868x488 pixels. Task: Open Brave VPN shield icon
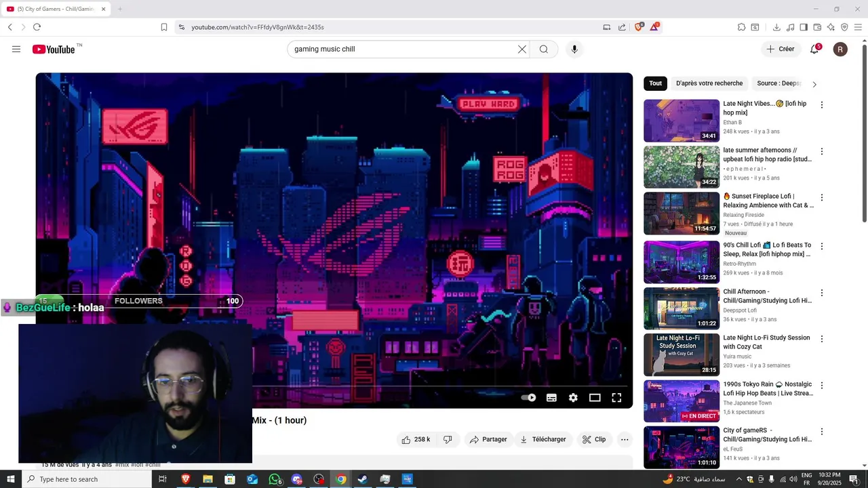point(844,27)
